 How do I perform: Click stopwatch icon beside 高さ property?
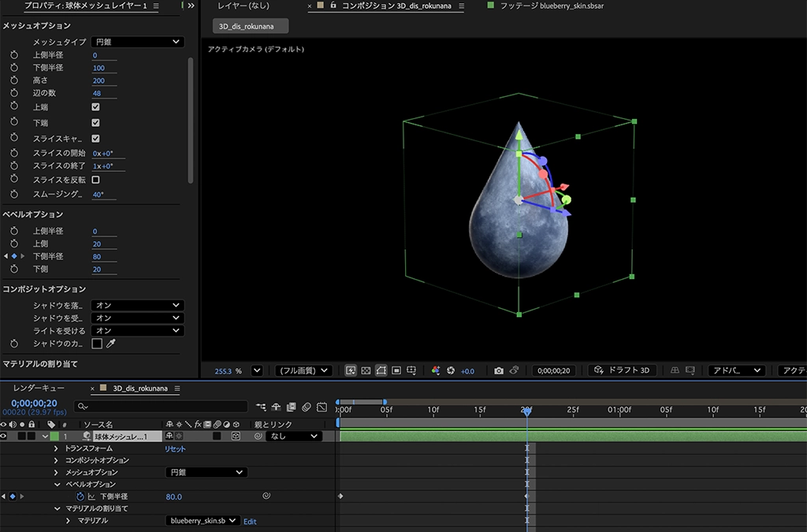(13, 80)
